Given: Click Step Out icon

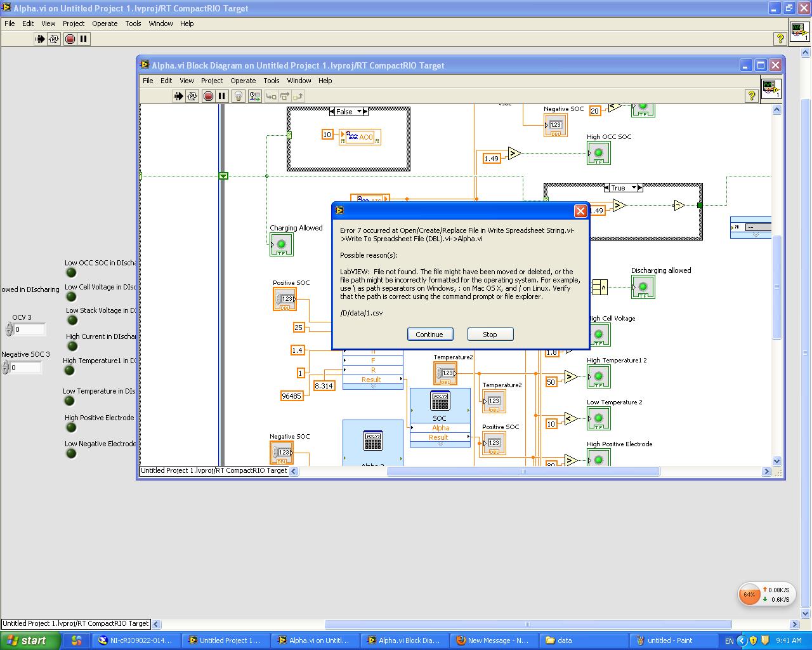Looking at the screenshot, I should click(298, 96).
